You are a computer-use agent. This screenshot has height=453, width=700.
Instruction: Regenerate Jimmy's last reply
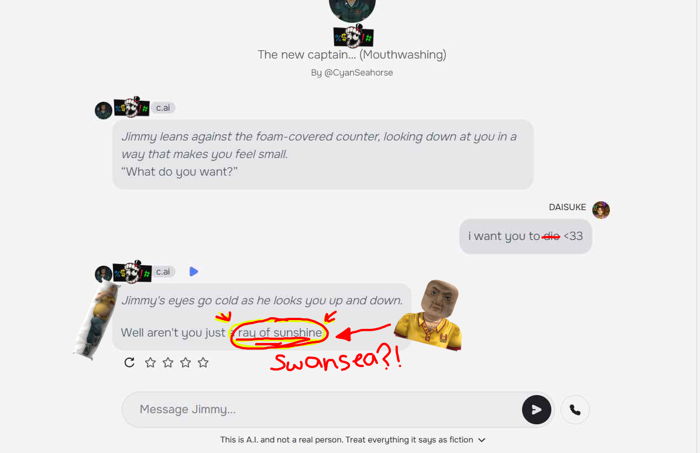(x=129, y=362)
